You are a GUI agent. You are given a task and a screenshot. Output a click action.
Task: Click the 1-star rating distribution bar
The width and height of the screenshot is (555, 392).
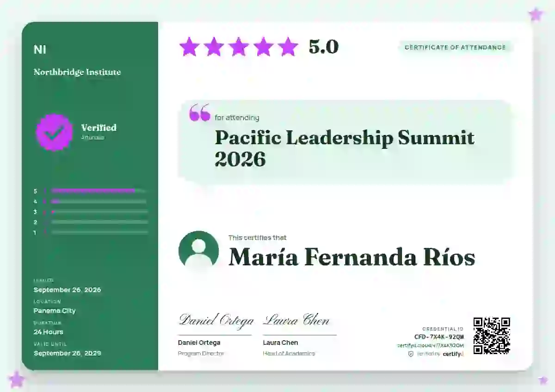(99, 233)
